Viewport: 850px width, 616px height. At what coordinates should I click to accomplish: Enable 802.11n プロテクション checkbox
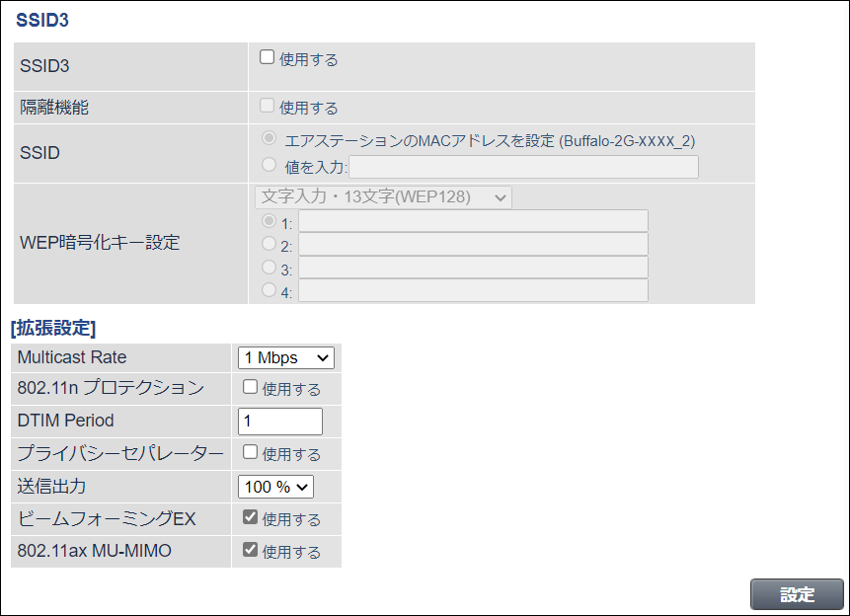click(x=250, y=387)
